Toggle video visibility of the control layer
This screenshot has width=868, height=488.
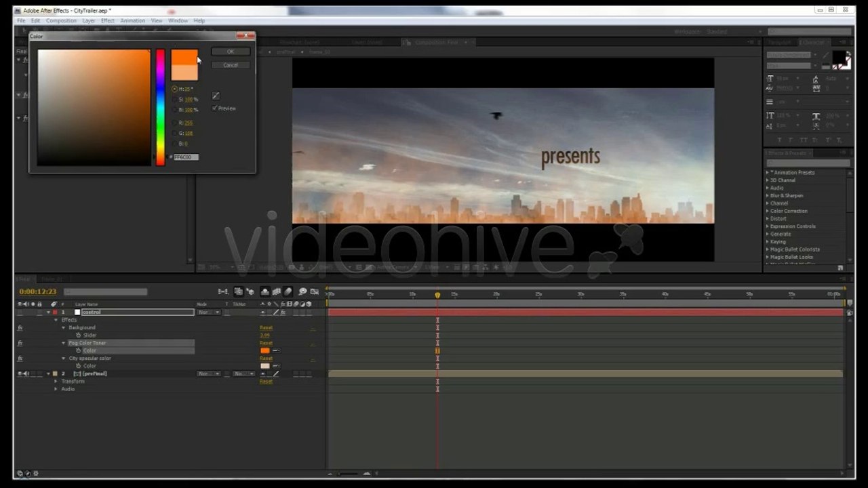[x=20, y=312]
